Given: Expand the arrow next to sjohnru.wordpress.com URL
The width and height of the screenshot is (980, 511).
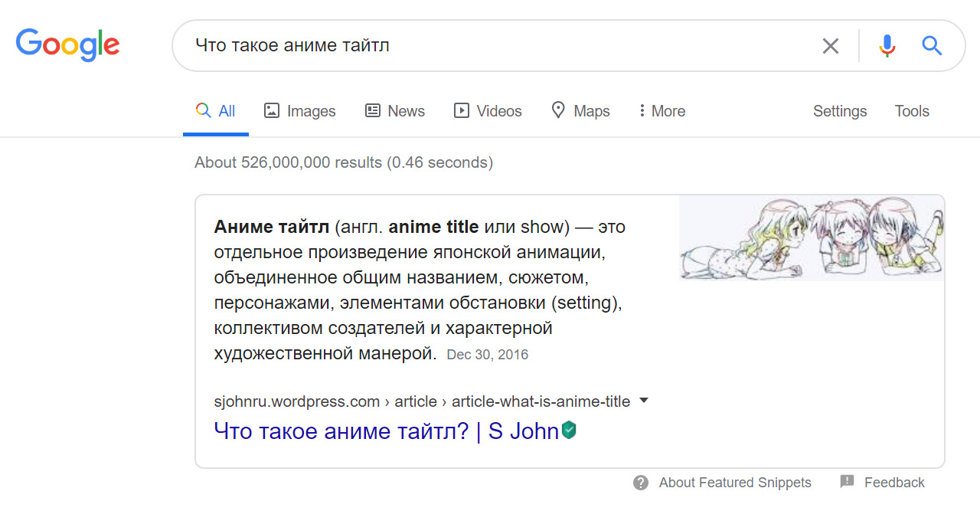Looking at the screenshot, I should click(644, 401).
